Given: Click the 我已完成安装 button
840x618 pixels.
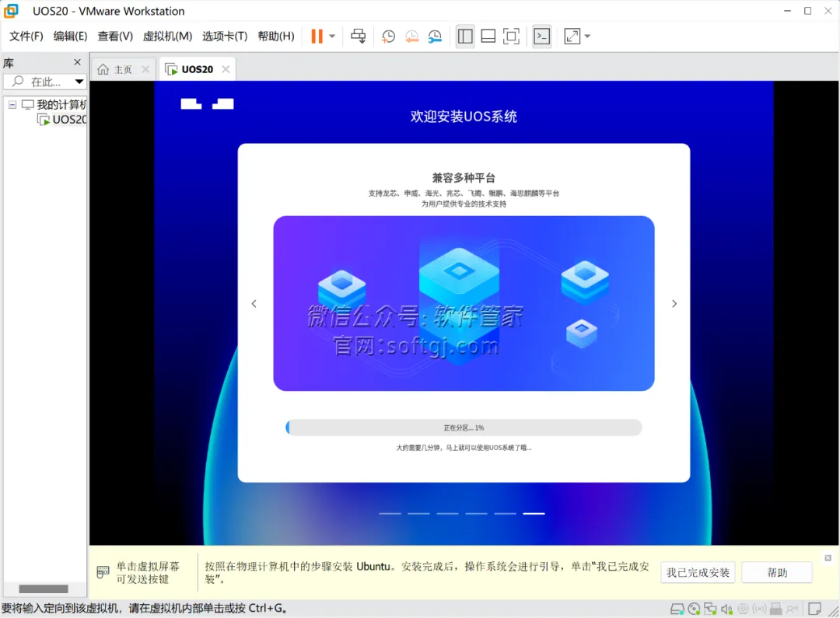Looking at the screenshot, I should click(698, 572).
